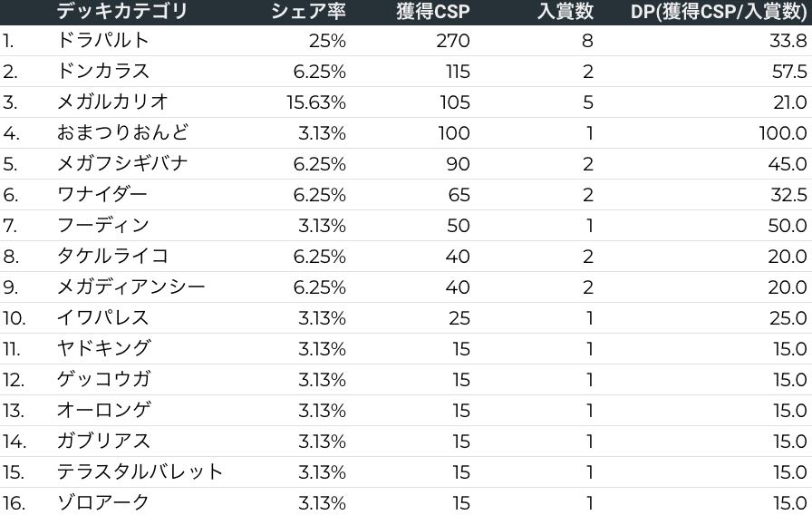Click the ワナイダー deck entry
Viewport: 812px width, 515px height.
(x=101, y=194)
